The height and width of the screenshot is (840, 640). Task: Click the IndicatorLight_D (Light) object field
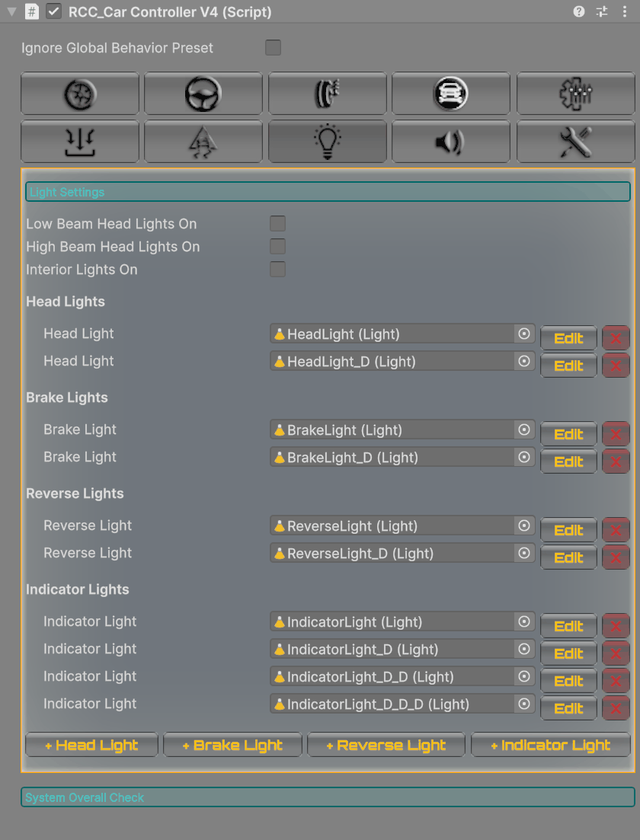(402, 649)
